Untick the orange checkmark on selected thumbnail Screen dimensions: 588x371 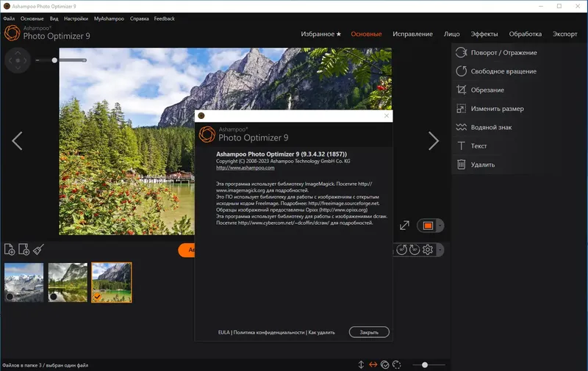[x=97, y=297]
